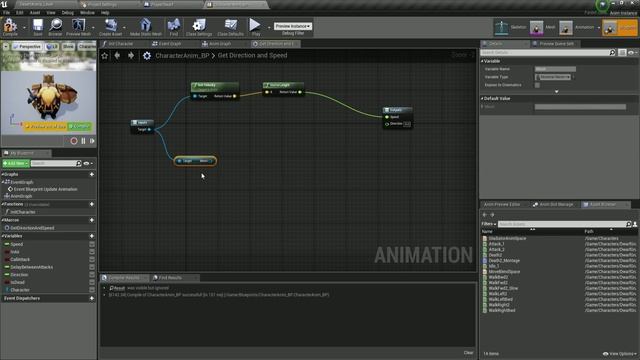Toggle visibility eye for DelayBetweenAttacks variable
This screenshot has width=640, height=360.
[92, 267]
